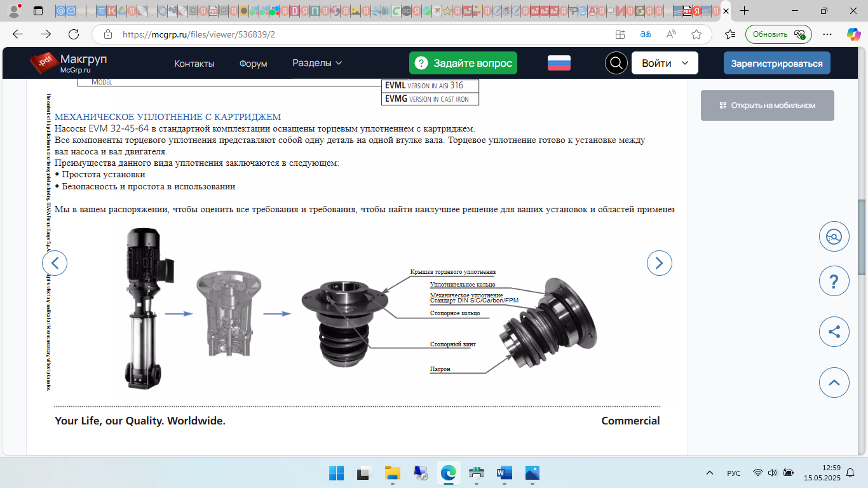Click the Задайте вопрос button
This screenshot has width=868, height=488.
463,63
